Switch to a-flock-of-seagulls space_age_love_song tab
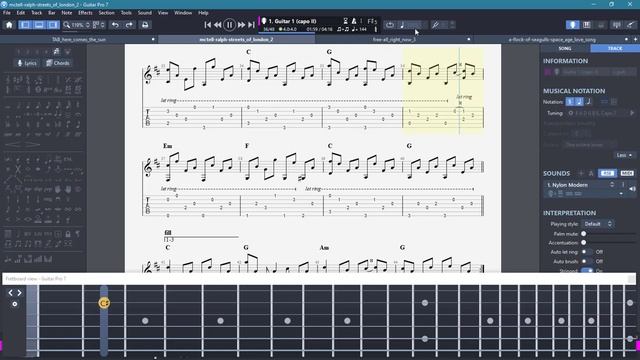The width and height of the screenshot is (640, 360). pos(552,40)
